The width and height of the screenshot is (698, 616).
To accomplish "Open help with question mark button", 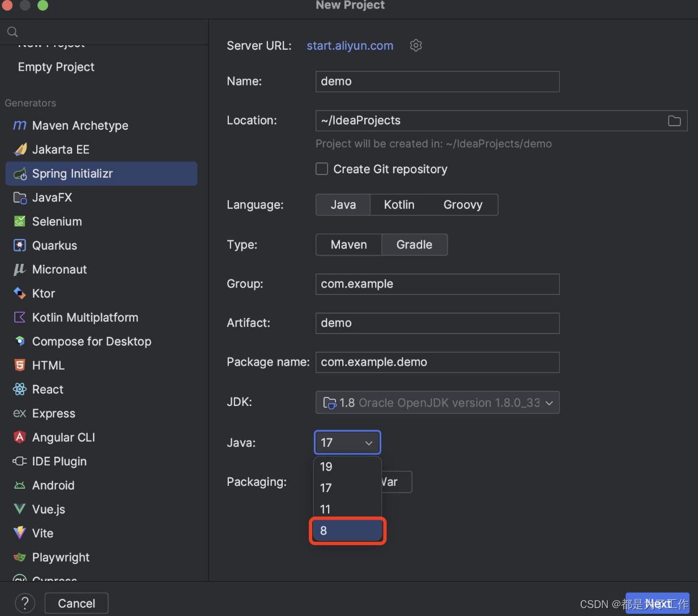I will (25, 604).
